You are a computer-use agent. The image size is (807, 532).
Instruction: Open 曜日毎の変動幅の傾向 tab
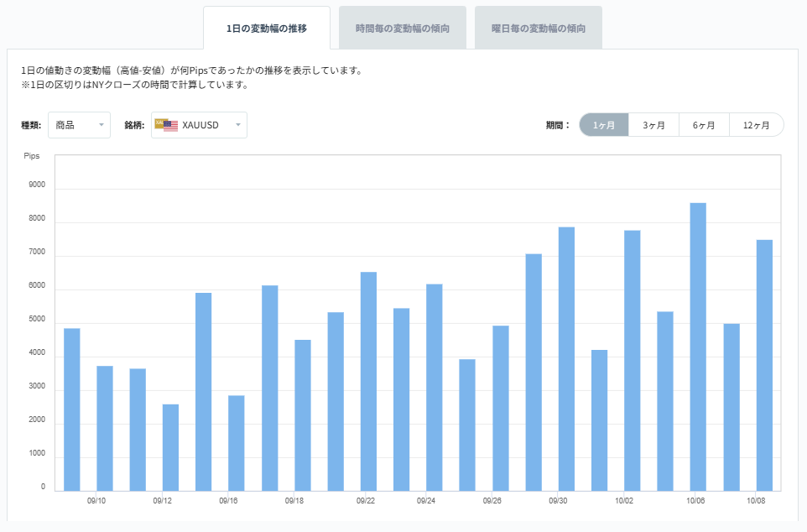tap(539, 29)
